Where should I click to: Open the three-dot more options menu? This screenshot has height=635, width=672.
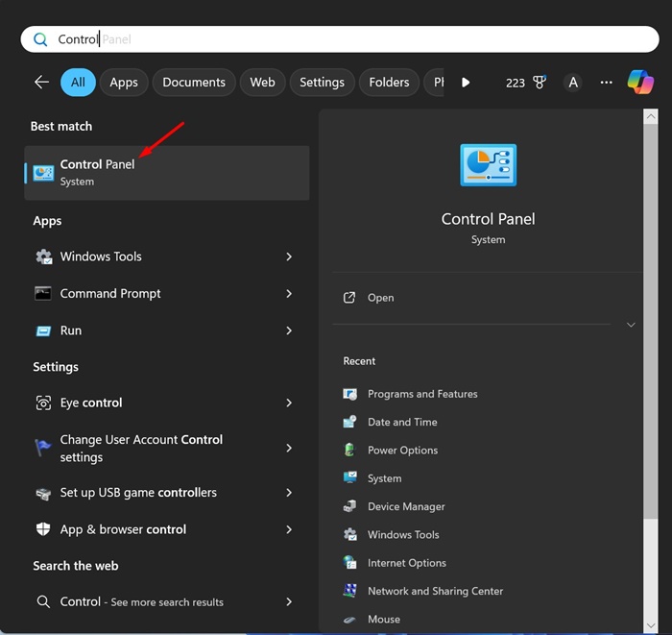tap(606, 82)
